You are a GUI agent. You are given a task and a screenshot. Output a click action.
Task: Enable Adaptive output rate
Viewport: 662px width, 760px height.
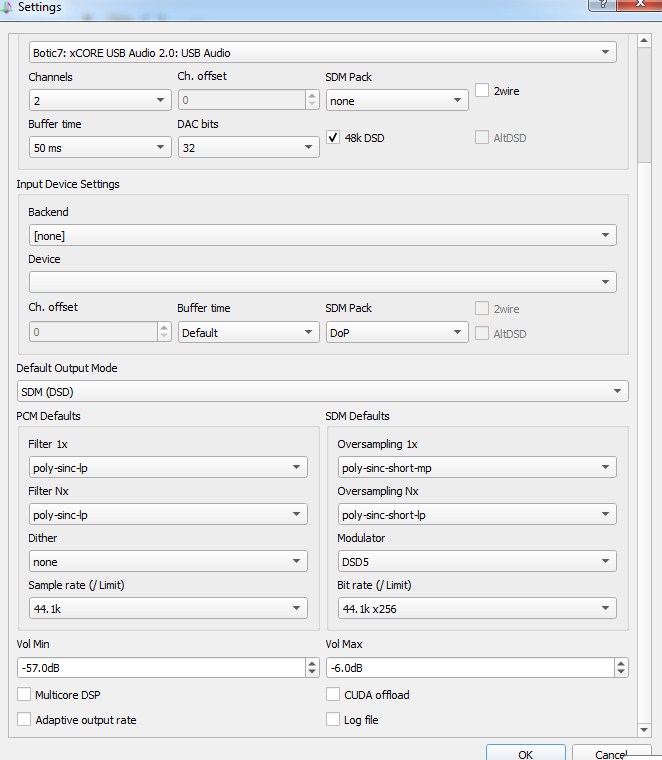(24, 719)
